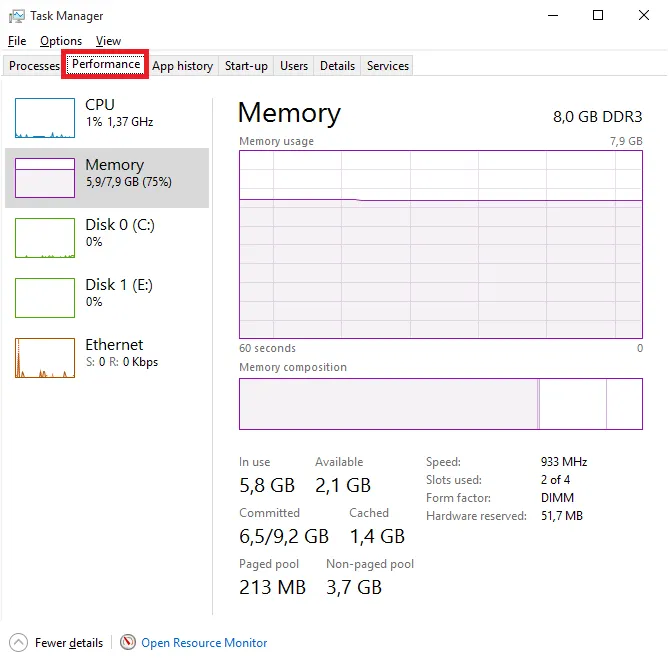Open the File menu
The width and height of the screenshot is (669, 670).
17,41
